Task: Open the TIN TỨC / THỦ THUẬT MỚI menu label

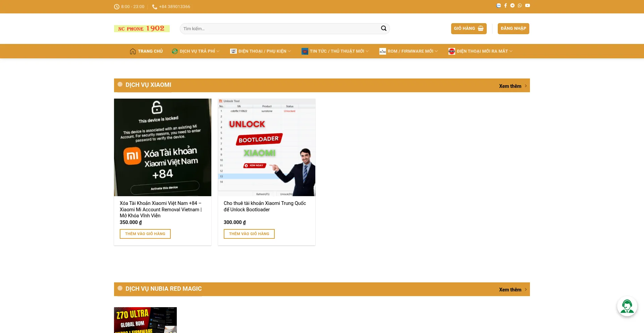Action: 337,51
